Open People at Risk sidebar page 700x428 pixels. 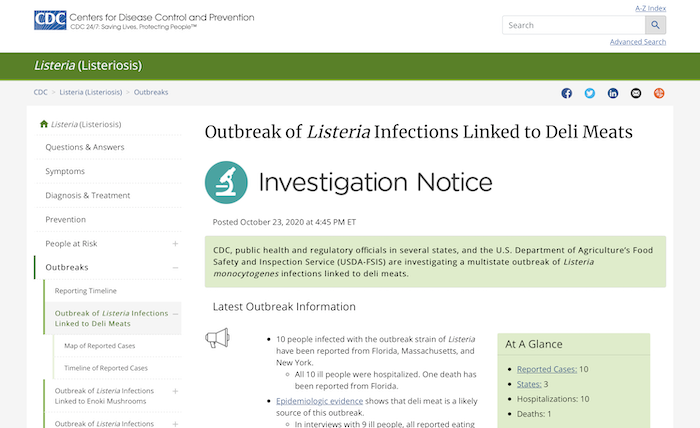(x=71, y=244)
